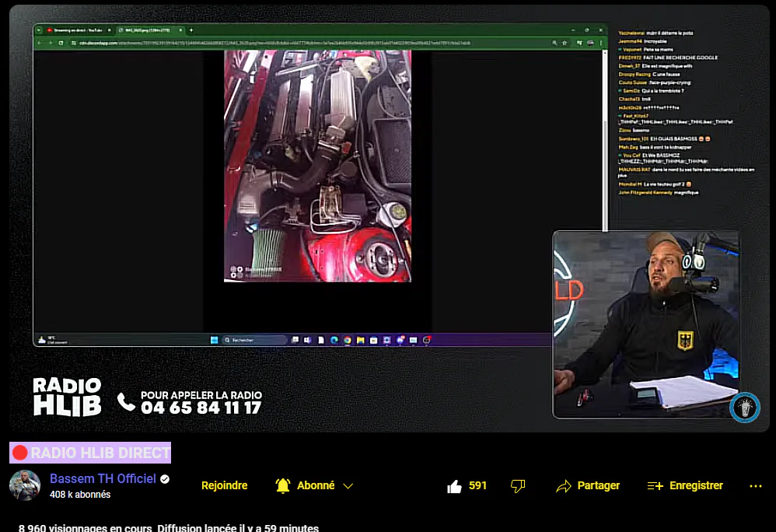Click the reload icon in streamed browser
Image resolution: width=776 pixels, height=532 pixels.
click(61, 43)
